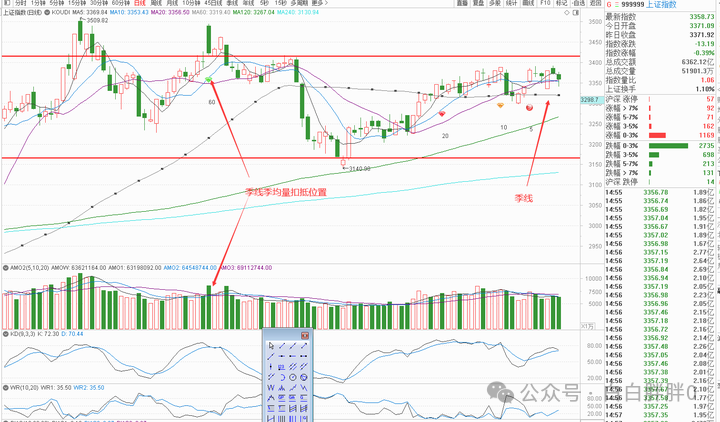Choose the vertical line drawing tool
The image size is (720, 422).
coord(271,366)
